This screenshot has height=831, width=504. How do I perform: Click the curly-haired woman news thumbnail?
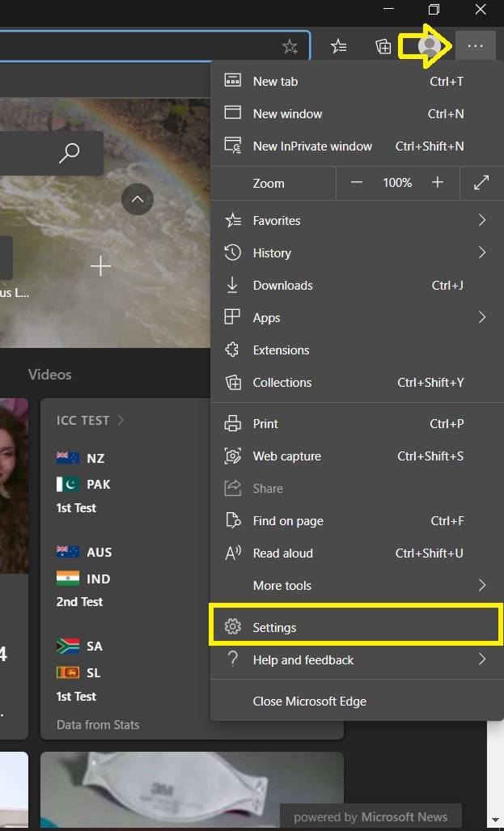[x=14, y=485]
